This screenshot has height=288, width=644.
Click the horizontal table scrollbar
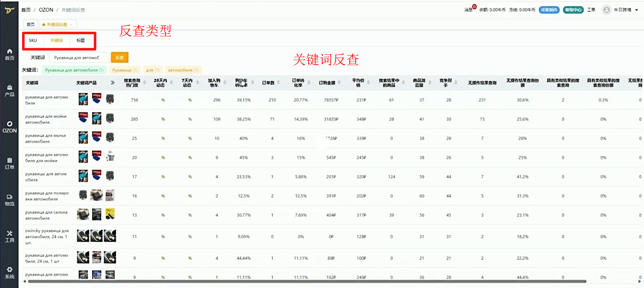click(306, 282)
